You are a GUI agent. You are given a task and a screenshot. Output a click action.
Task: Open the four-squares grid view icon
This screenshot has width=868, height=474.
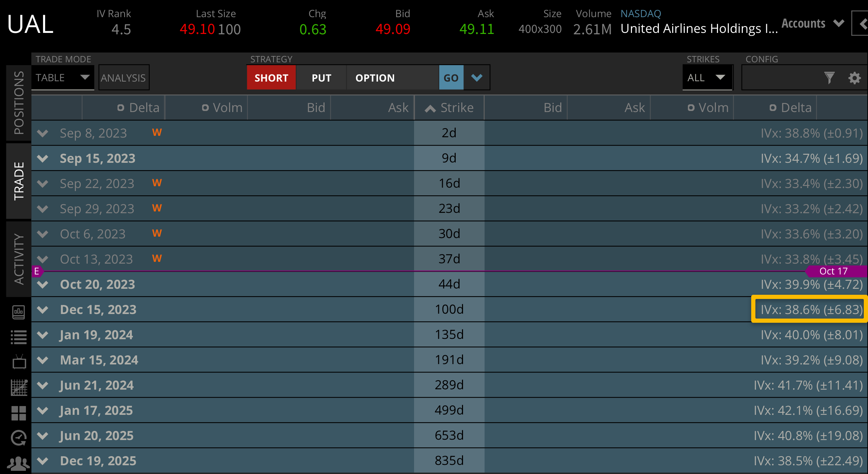pos(19,413)
